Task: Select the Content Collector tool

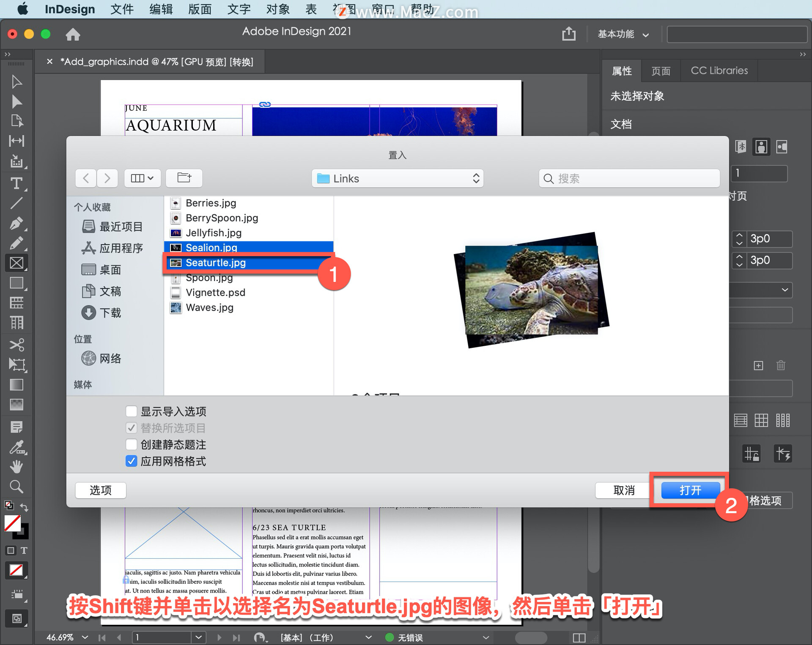Action: pyautogui.click(x=17, y=161)
